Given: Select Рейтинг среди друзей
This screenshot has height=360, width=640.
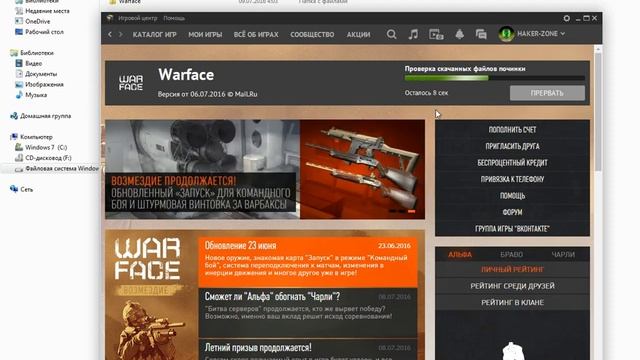Looking at the screenshot, I should tap(512, 286).
